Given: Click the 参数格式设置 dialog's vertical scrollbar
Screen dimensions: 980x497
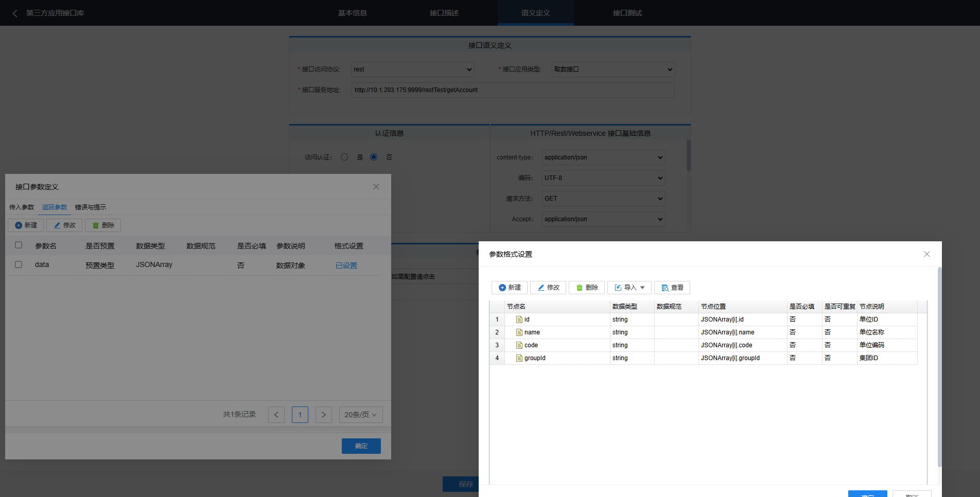Looking at the screenshot, I should point(939,366).
